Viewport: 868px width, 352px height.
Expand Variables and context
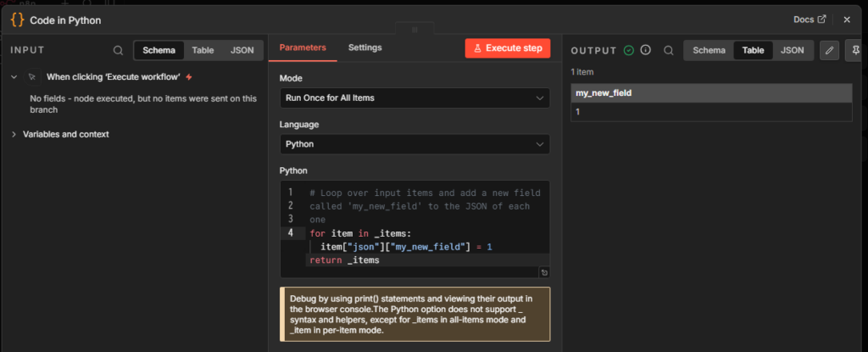[14, 134]
